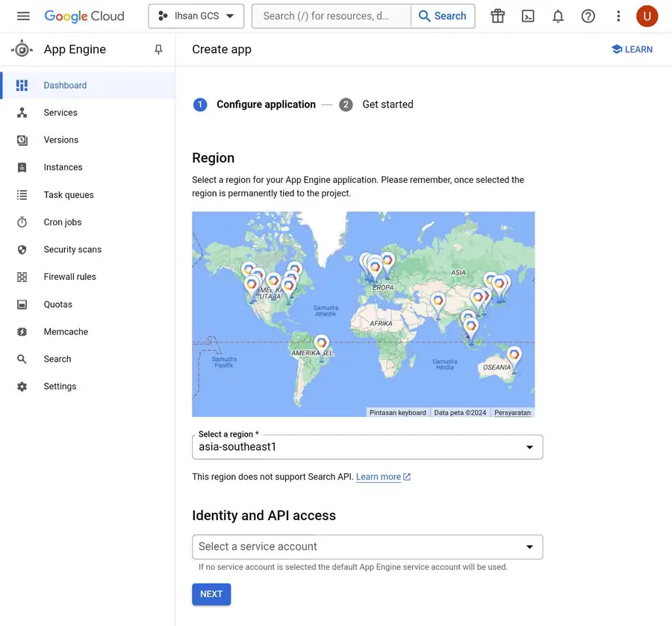The height and width of the screenshot is (626, 672).
Task: Open Firewall rules in the sidebar
Action: tap(69, 277)
